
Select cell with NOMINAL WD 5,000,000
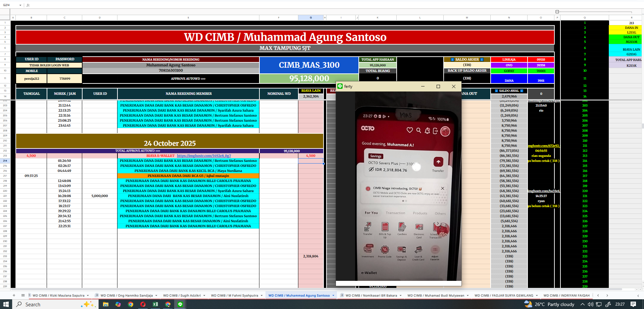(x=100, y=196)
